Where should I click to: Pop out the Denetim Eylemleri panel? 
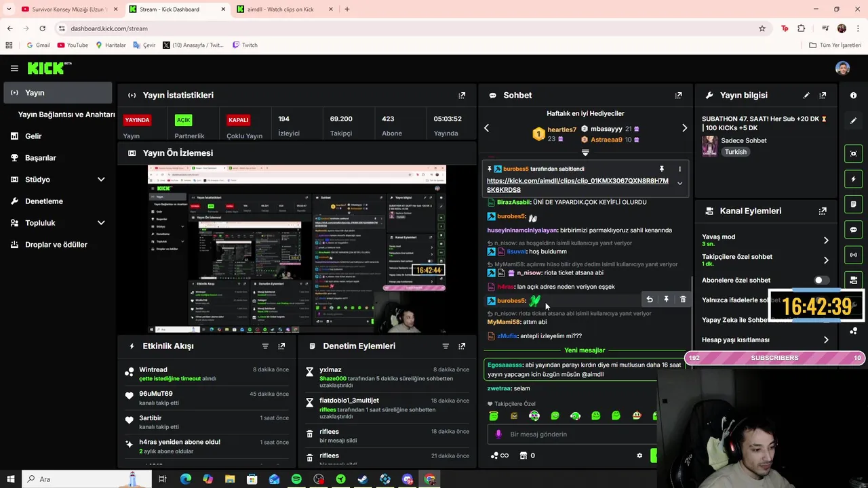(462, 346)
